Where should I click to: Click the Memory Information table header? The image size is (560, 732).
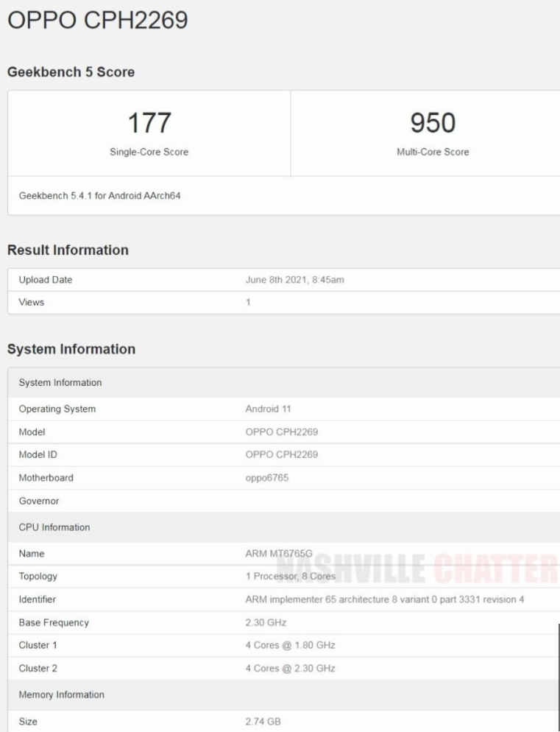click(x=284, y=694)
